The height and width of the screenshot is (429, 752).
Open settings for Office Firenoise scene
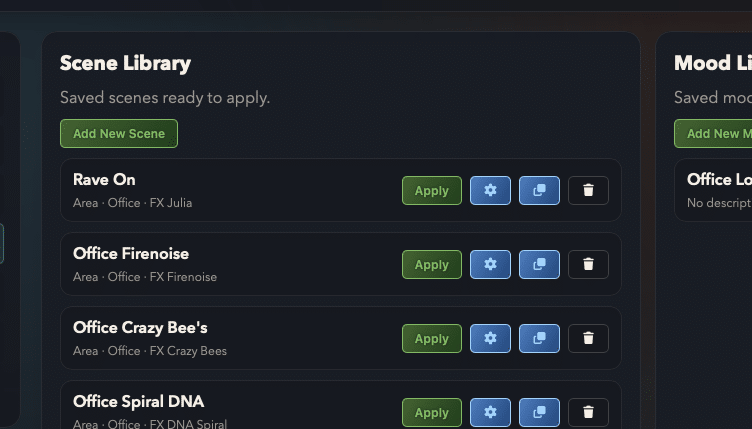(490, 264)
